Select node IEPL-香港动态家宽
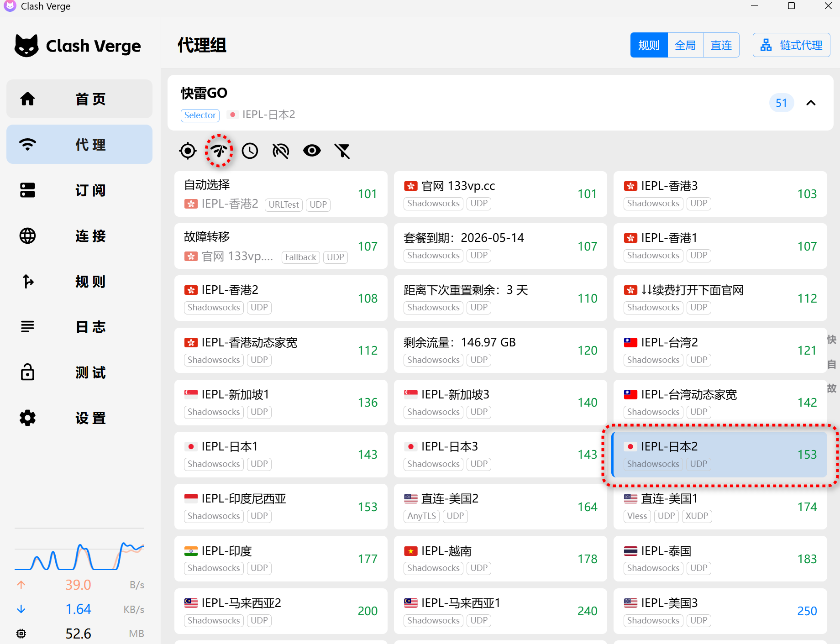The width and height of the screenshot is (840, 644). point(281,351)
